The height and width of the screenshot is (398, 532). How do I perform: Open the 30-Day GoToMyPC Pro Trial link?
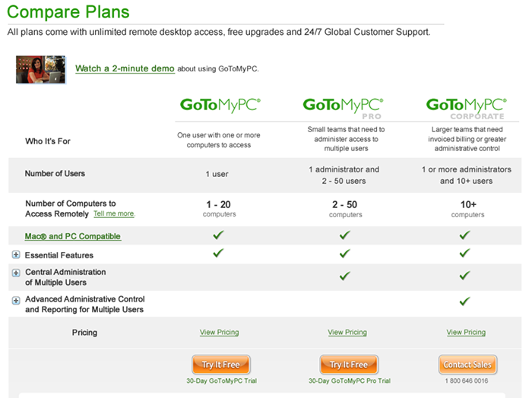click(x=350, y=381)
